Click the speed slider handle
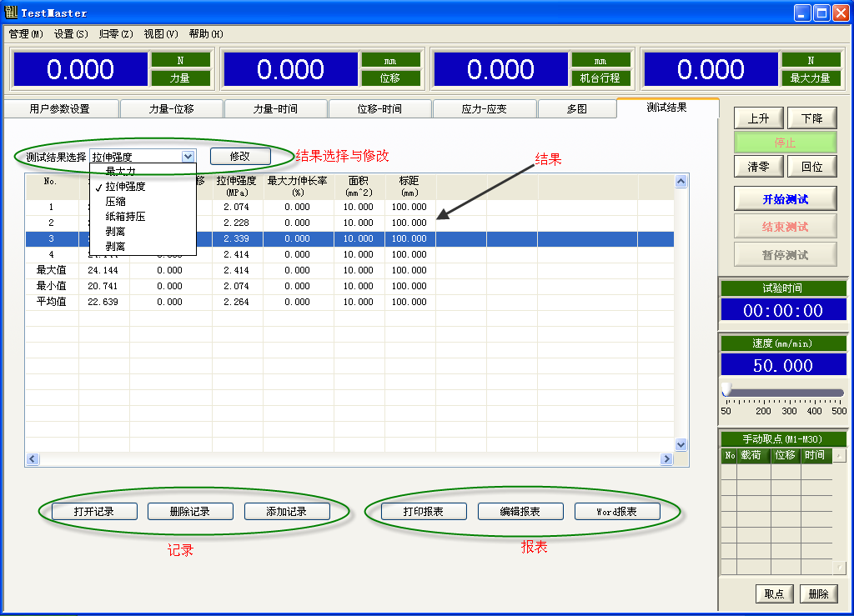 tap(726, 390)
